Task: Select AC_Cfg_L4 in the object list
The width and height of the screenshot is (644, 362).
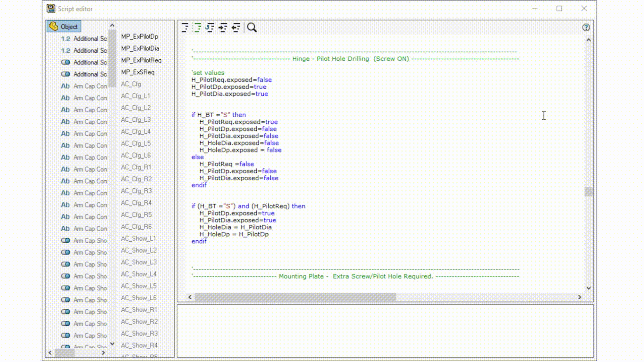Action: click(136, 132)
